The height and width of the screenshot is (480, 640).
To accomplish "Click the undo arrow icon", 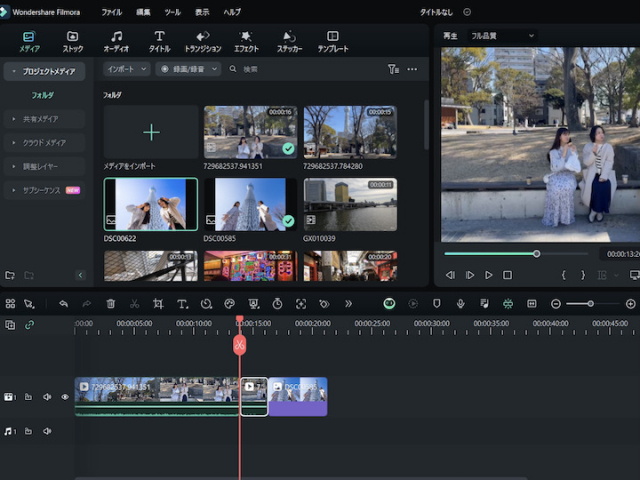I will click(63, 303).
